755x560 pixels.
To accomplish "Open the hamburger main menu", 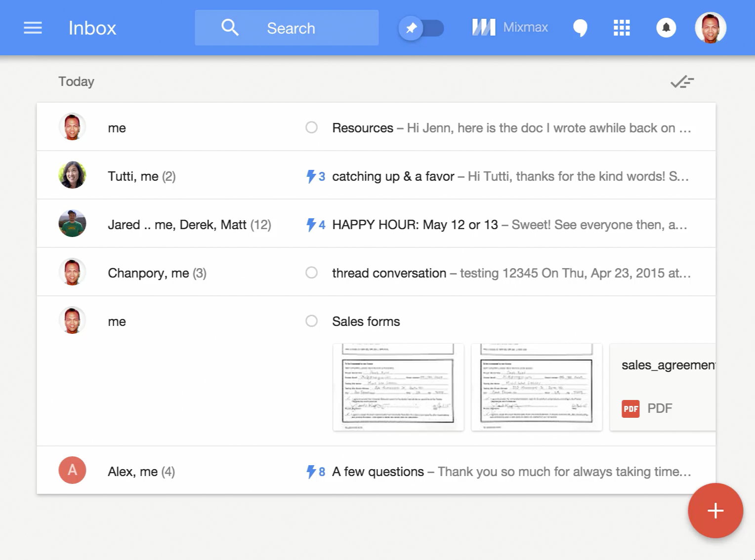I will pos(33,28).
